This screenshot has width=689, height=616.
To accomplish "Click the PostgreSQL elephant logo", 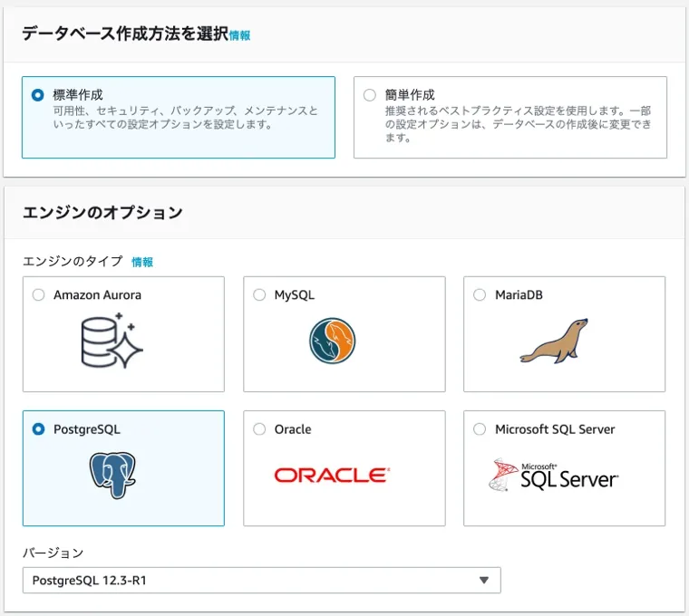I will tap(112, 475).
